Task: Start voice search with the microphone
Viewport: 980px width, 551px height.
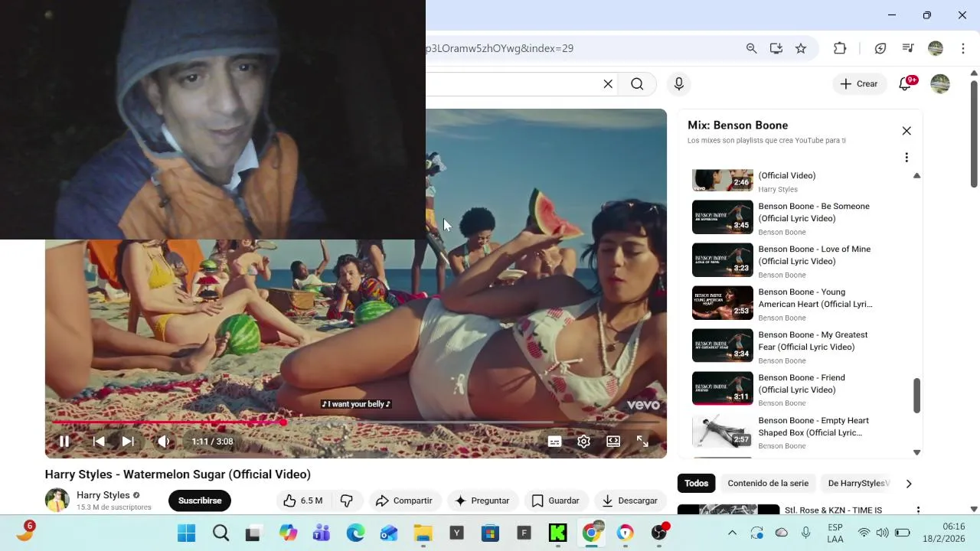Action: [679, 84]
